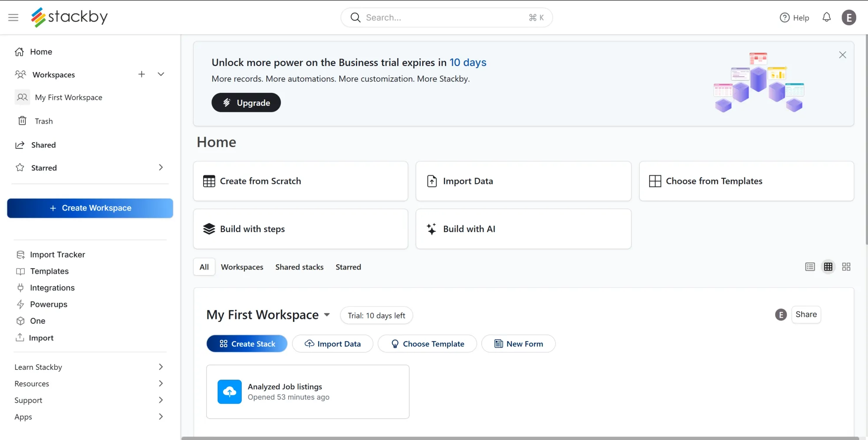Click My First Workspace people icon
The height and width of the screenshot is (440, 868).
pos(22,97)
